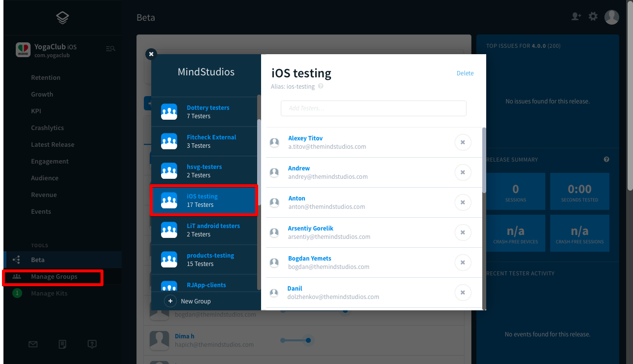Click the YogaClub iOS app icon
Screen dimensions: 633x364
click(23, 50)
